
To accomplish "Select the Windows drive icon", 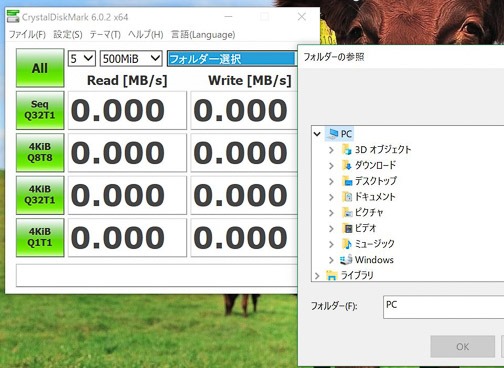I will 346,259.
